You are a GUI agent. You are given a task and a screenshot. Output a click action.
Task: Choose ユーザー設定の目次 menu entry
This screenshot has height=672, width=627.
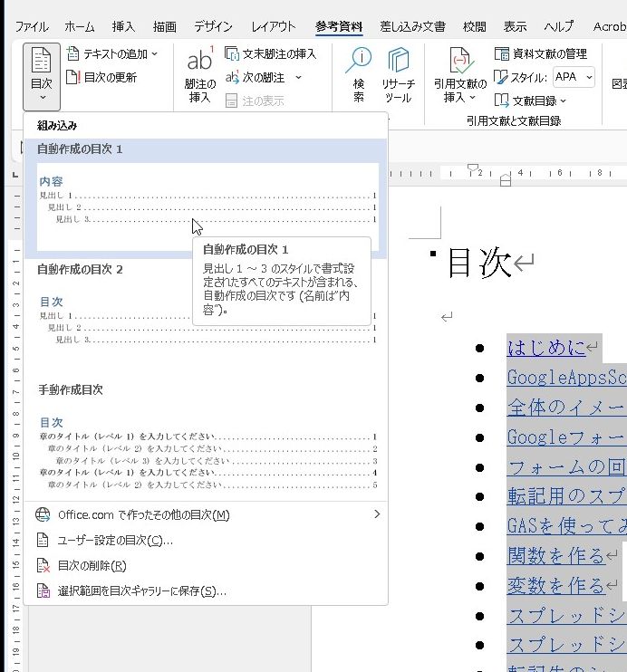pyautogui.click(x=115, y=541)
